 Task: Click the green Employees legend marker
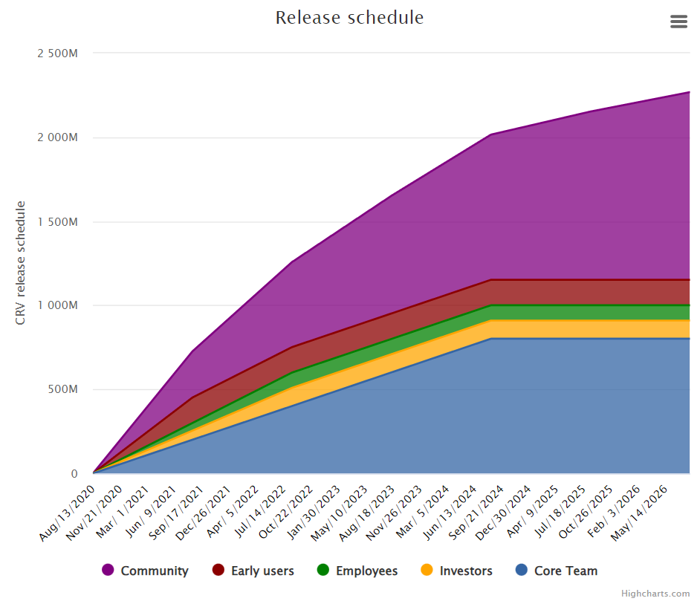(323, 570)
